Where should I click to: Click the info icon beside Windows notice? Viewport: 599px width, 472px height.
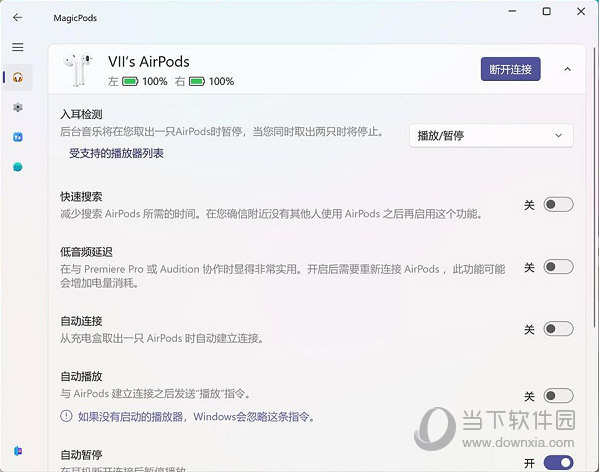[x=66, y=416]
